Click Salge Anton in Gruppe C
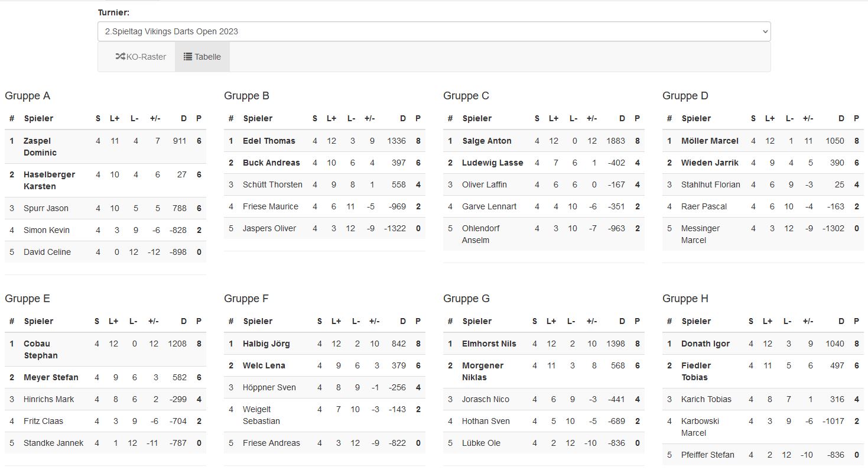Viewport: 868px width, 476px height. coord(487,141)
